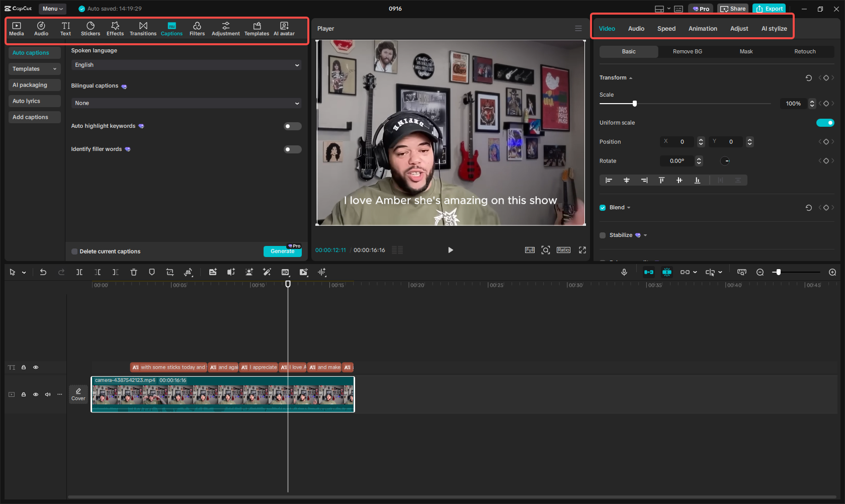
Task: Expand the Bilingual captions None dropdown
Action: tap(186, 103)
